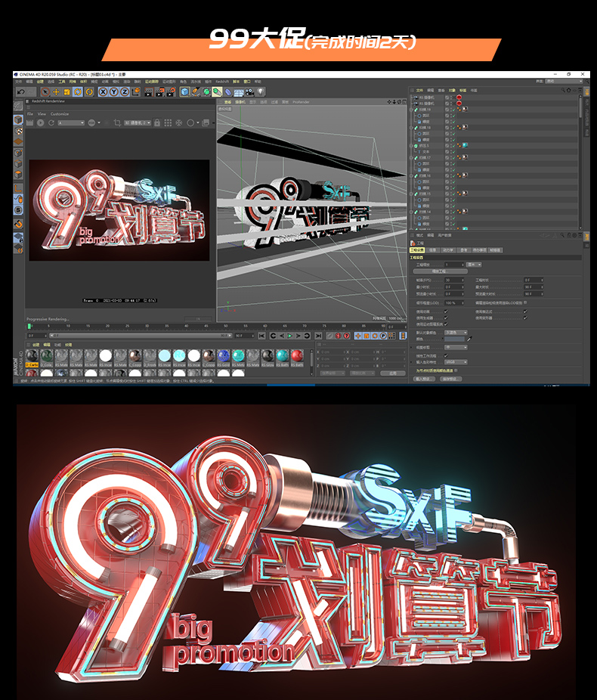Click the coordinates 应用 apply button
Image resolution: width=597 pixels, height=700 pixels.
(x=393, y=373)
